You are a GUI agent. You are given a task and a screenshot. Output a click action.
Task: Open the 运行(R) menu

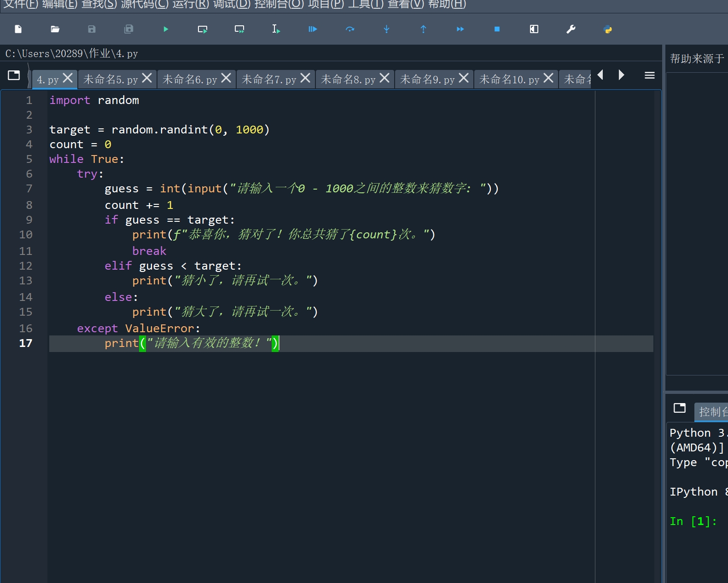[191, 5]
